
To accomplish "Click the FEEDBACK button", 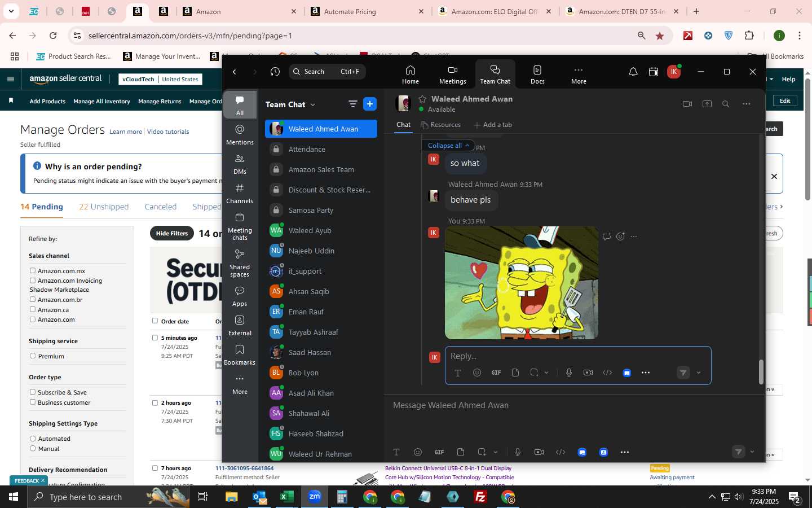I will 29,481.
